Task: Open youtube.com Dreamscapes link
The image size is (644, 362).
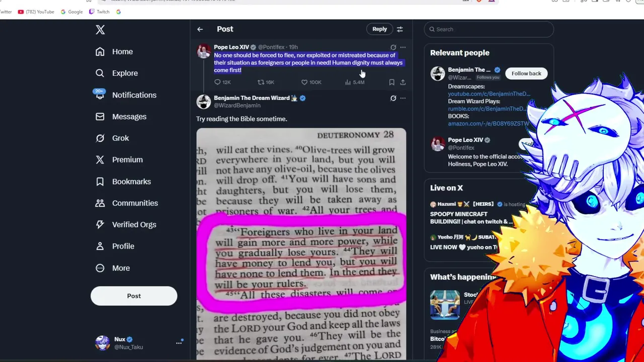Action: pos(489,94)
